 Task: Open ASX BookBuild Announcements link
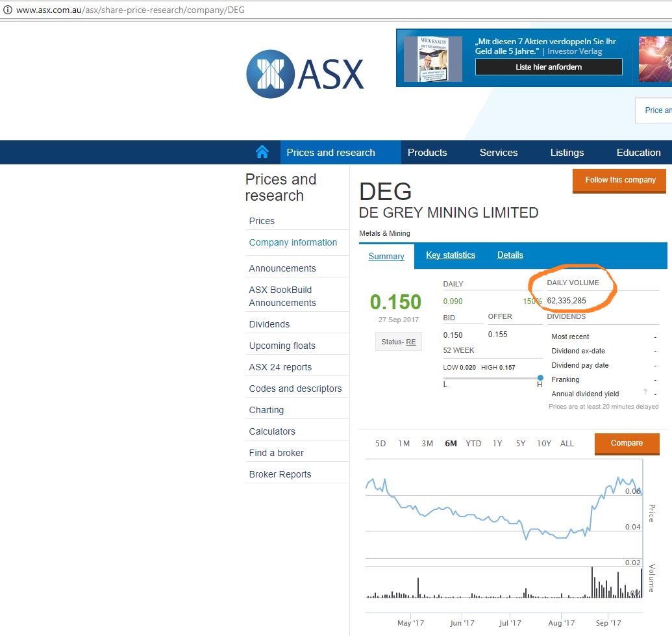pos(282,296)
